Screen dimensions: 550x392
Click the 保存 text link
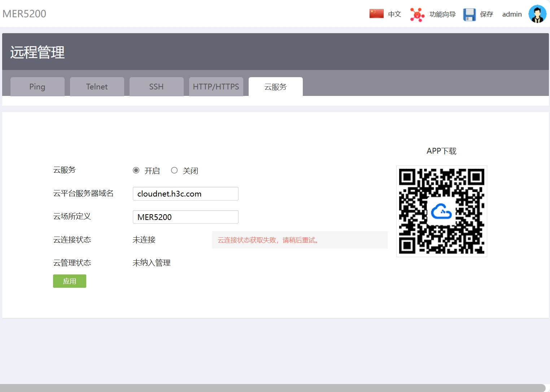[x=486, y=14]
